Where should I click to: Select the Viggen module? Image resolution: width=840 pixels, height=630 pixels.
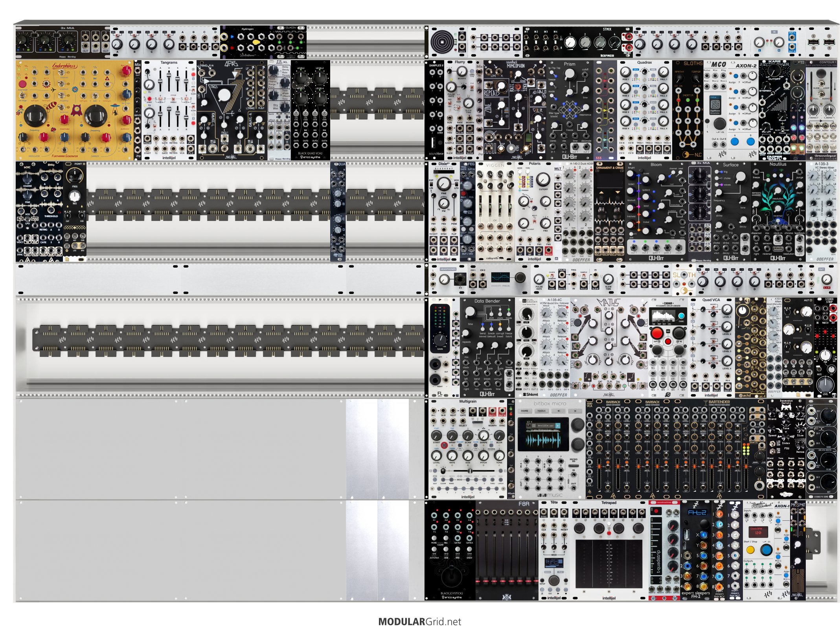tap(495, 211)
